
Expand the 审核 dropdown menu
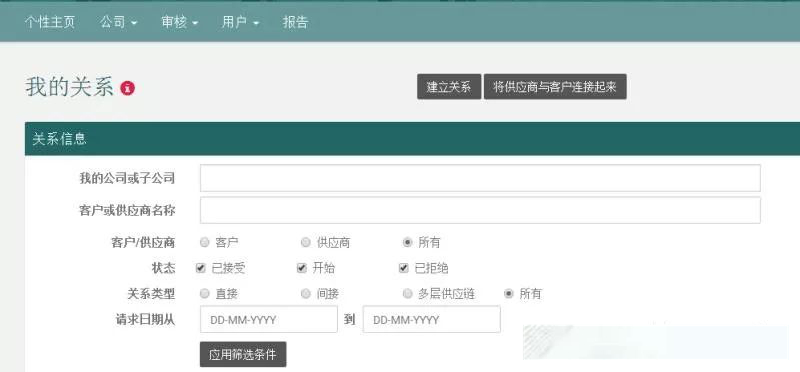pos(180,22)
